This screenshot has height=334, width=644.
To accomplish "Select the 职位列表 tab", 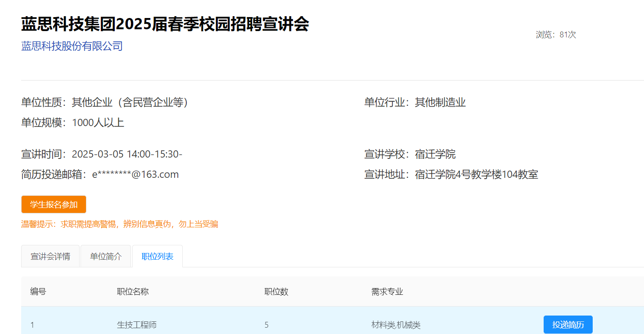I will pos(158,257).
